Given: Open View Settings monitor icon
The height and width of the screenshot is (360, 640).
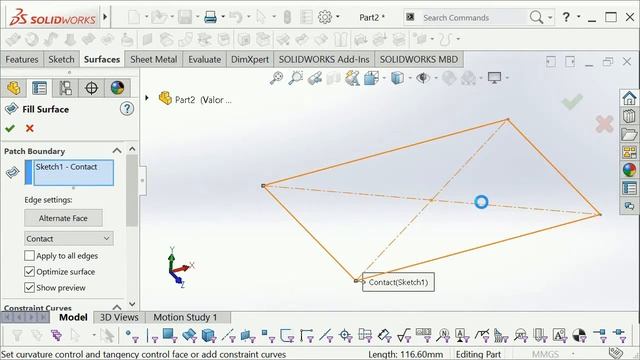Looking at the screenshot, I should [x=494, y=78].
